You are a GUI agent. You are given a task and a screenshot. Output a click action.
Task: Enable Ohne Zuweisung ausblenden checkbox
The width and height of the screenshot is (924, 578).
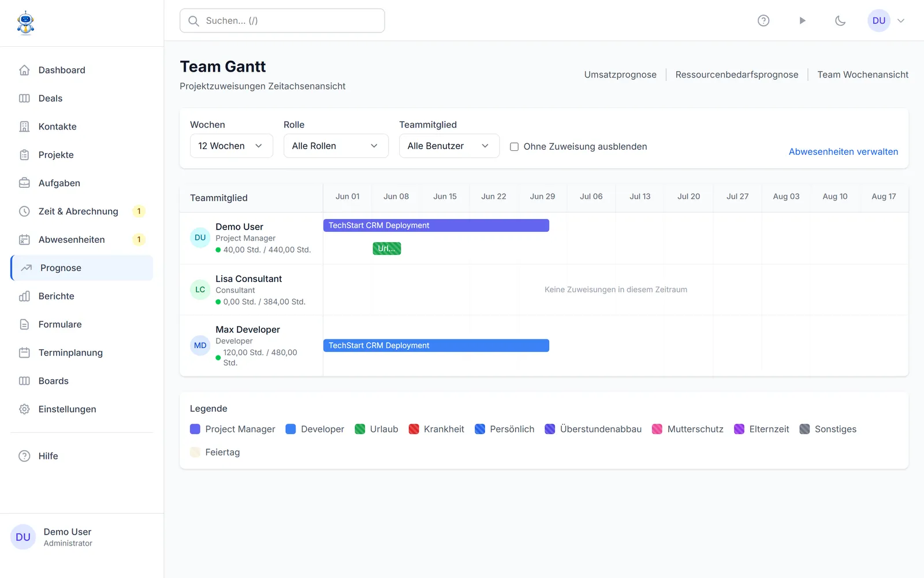point(514,147)
